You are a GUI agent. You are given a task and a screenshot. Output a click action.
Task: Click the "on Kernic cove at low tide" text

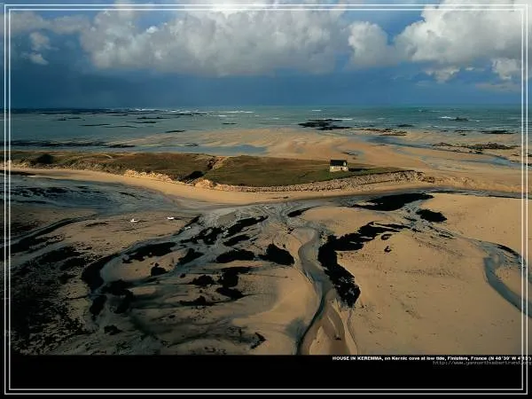[x=415, y=358]
